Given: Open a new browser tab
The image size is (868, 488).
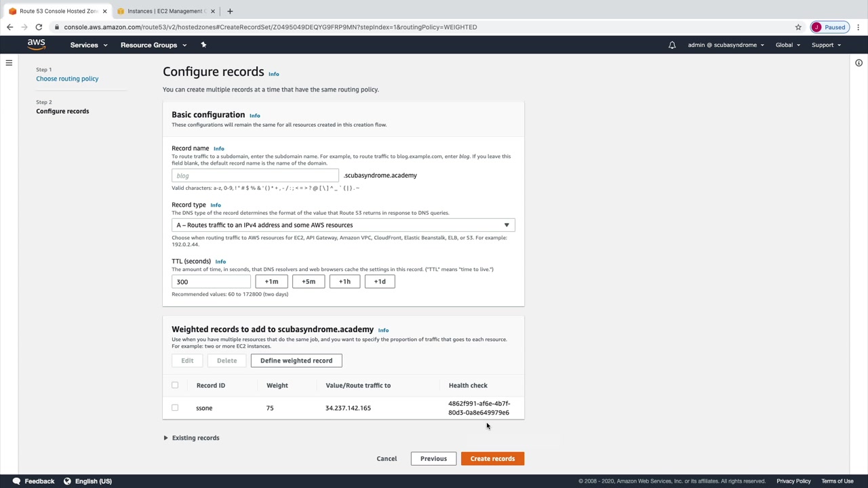Looking at the screenshot, I should click(x=230, y=11).
